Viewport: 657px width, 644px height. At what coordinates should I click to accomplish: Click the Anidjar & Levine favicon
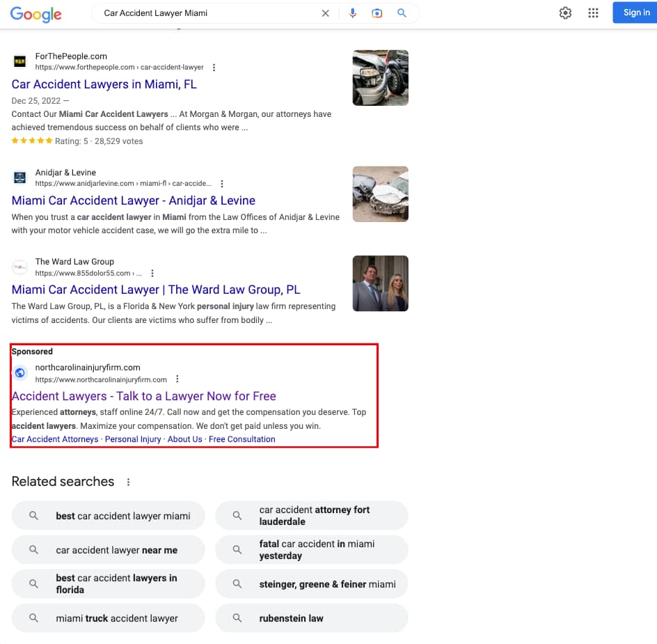click(19, 178)
